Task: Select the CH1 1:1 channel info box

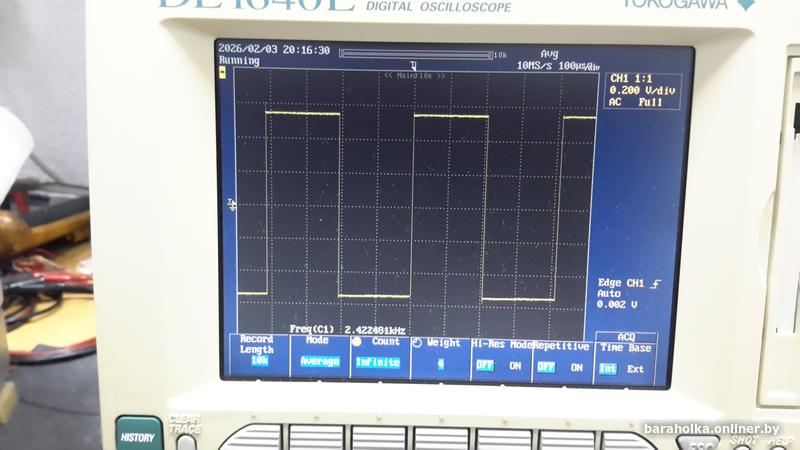Action: point(643,90)
